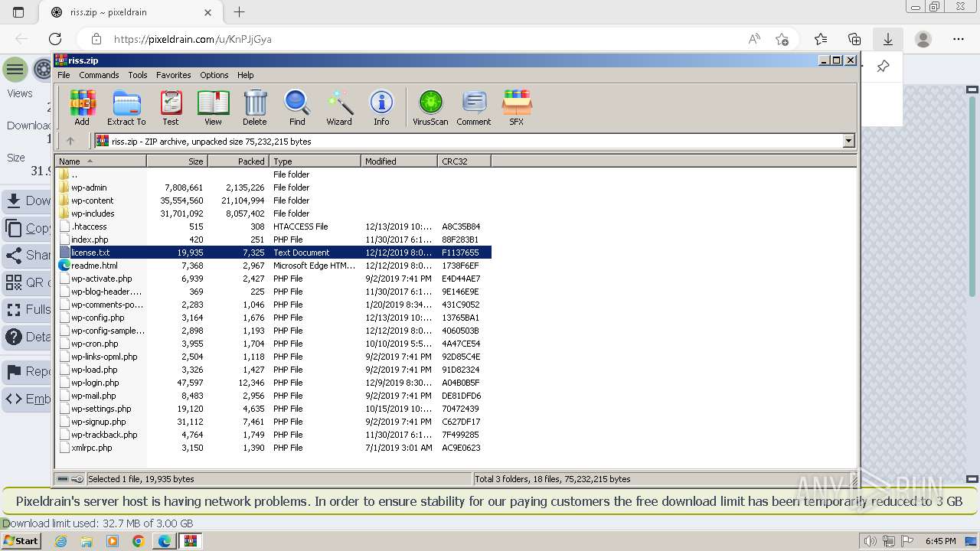The height and width of the screenshot is (551, 980).
Task: Select the readme.html file
Action: 94,266
